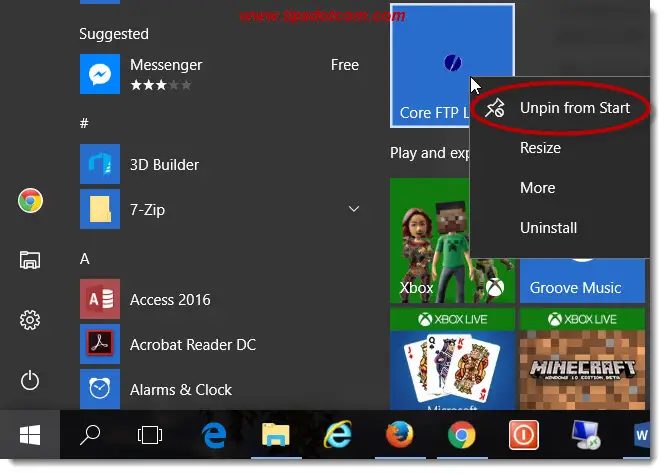The image size is (665, 474).
Task: Click the Access 2016 label
Action: [170, 300]
